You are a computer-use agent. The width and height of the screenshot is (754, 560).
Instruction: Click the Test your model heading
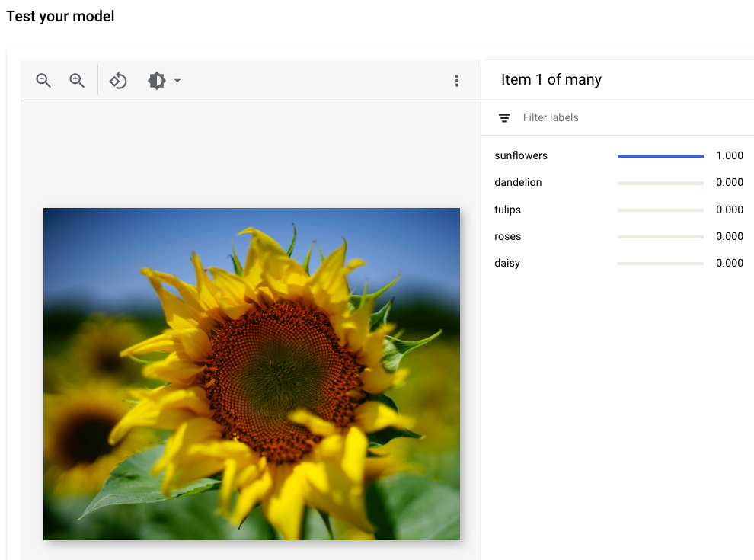point(60,16)
